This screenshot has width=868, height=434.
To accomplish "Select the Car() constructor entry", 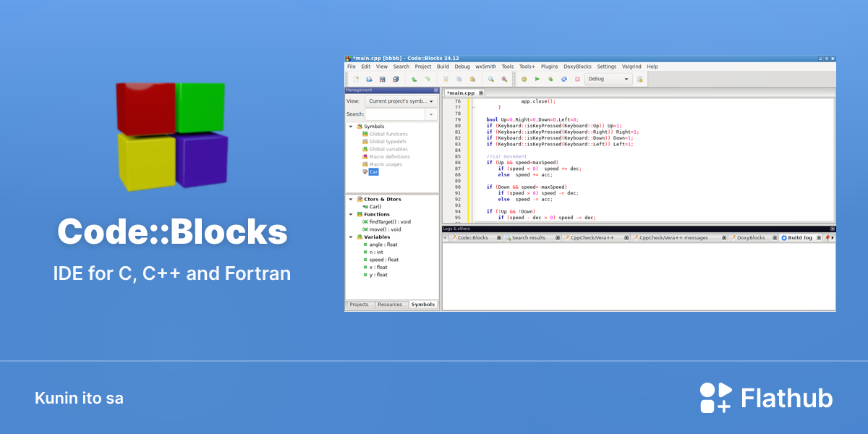I will click(375, 207).
